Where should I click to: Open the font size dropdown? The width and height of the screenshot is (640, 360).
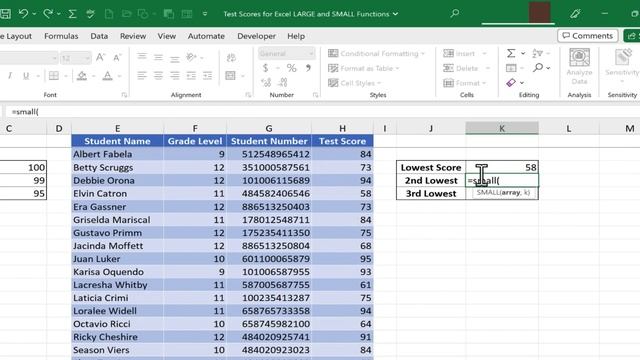tap(87, 58)
